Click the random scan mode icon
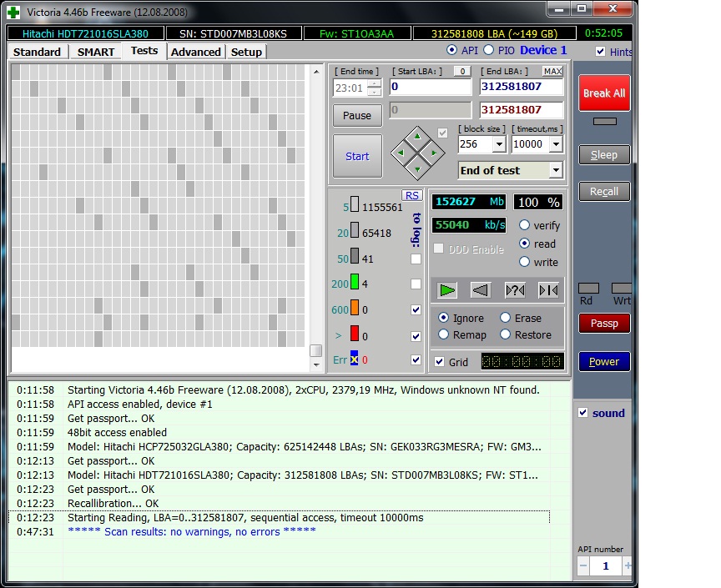This screenshot has height=588, width=721. pyautogui.click(x=515, y=290)
